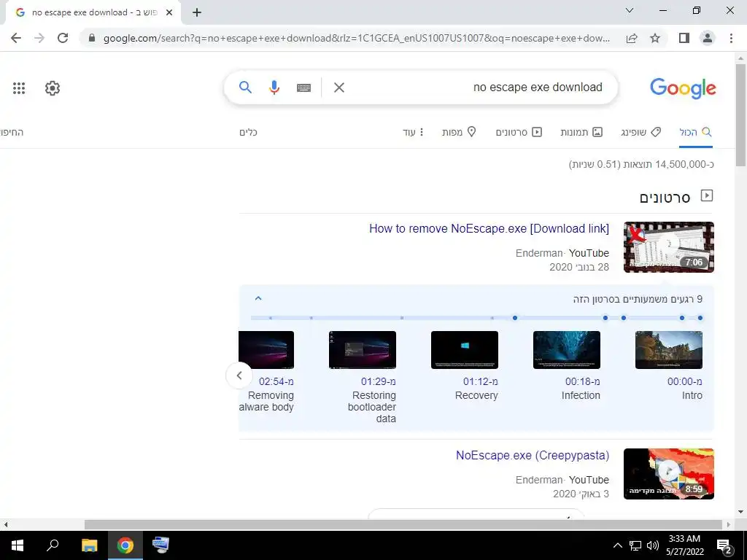The image size is (747, 560).
Task: Open taskbar search
Action: pyautogui.click(x=53, y=545)
